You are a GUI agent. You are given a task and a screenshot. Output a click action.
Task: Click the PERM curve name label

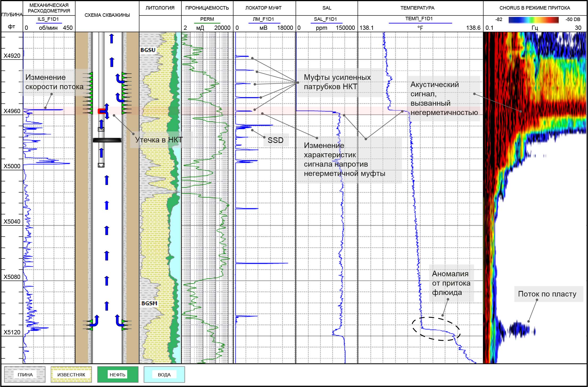pos(207,19)
